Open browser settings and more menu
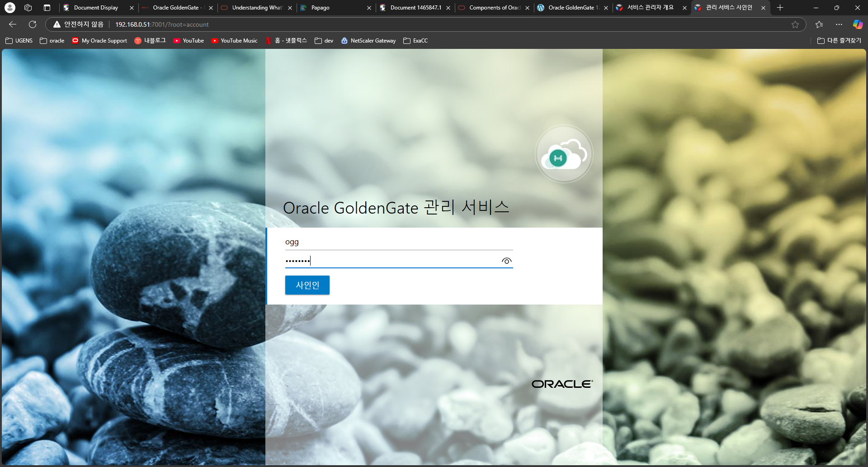 coord(839,24)
